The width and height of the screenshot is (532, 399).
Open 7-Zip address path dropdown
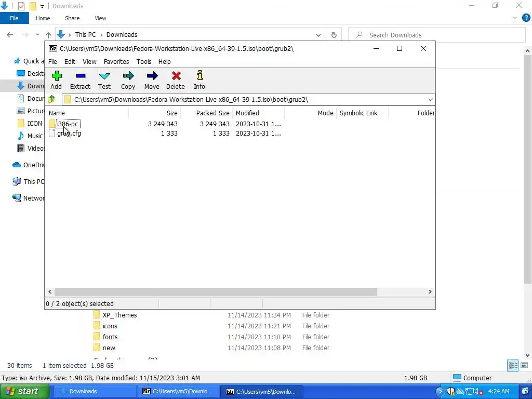(x=430, y=99)
